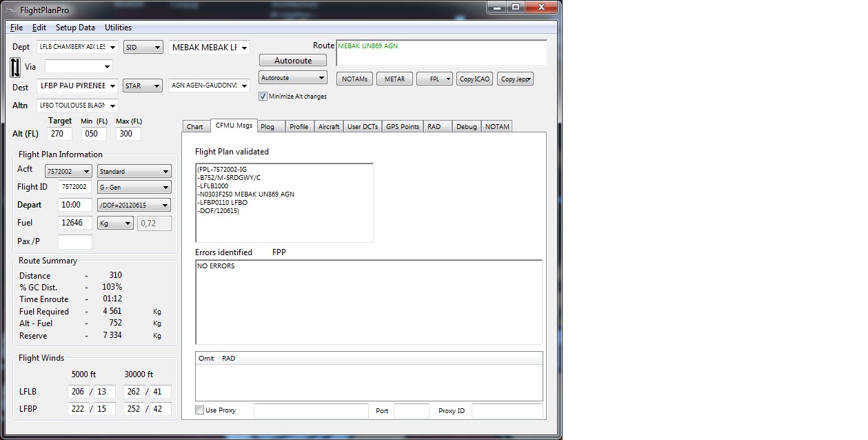Click LFLB 5000 ft wind direction field

79,392
